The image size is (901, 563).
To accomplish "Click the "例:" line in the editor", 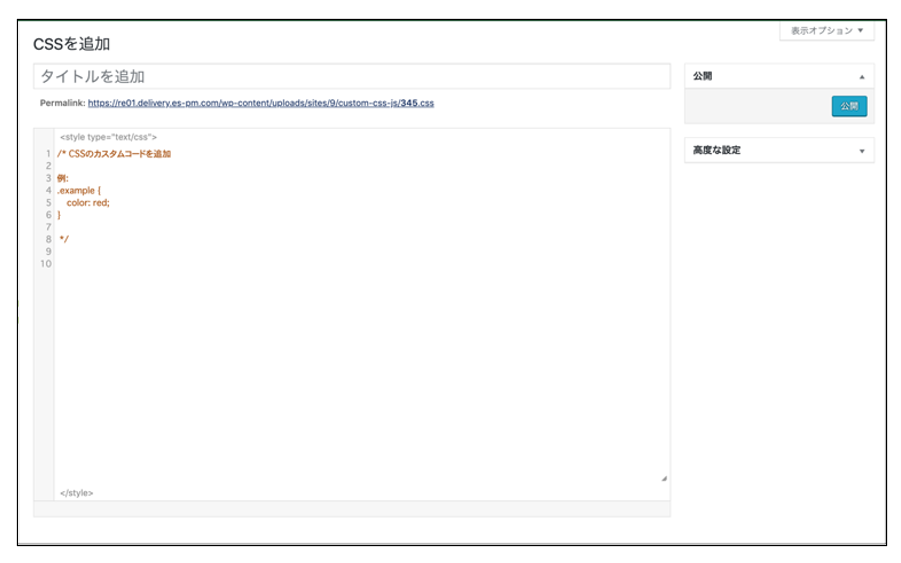I will coord(63,178).
